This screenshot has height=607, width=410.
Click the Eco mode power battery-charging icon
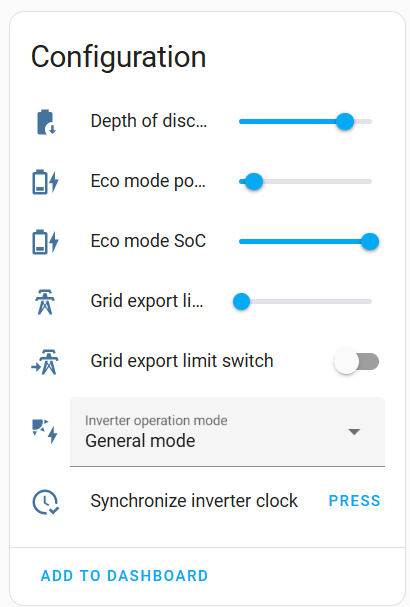pyautogui.click(x=45, y=182)
